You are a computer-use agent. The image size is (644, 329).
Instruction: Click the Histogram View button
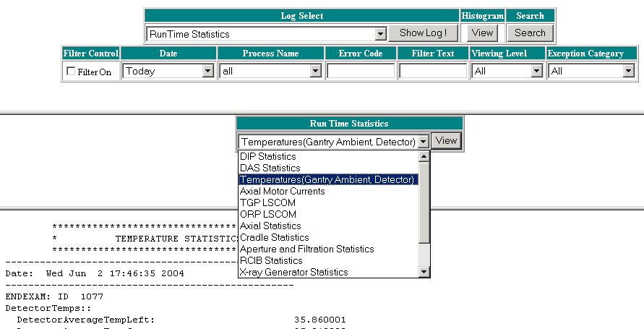[482, 33]
